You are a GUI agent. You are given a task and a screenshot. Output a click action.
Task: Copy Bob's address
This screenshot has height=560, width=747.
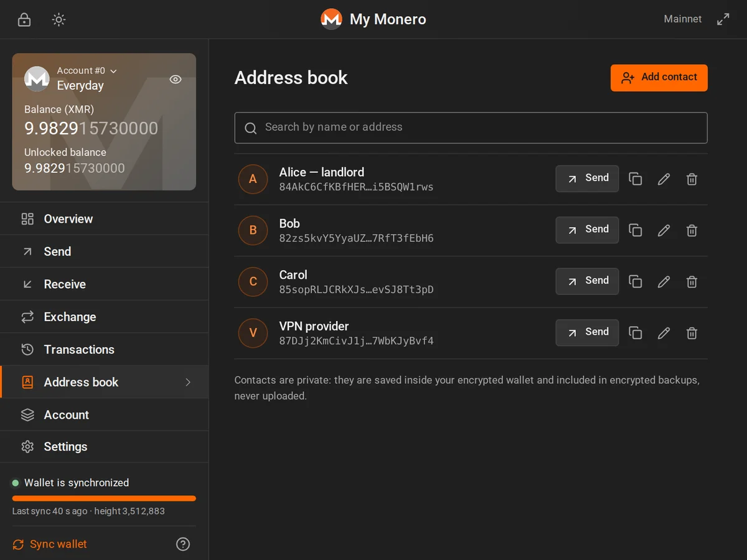636,230
